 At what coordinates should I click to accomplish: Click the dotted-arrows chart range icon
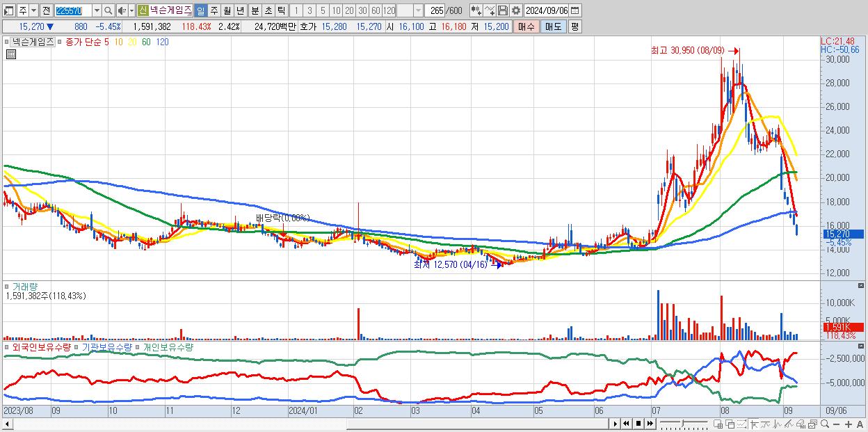pos(741,424)
